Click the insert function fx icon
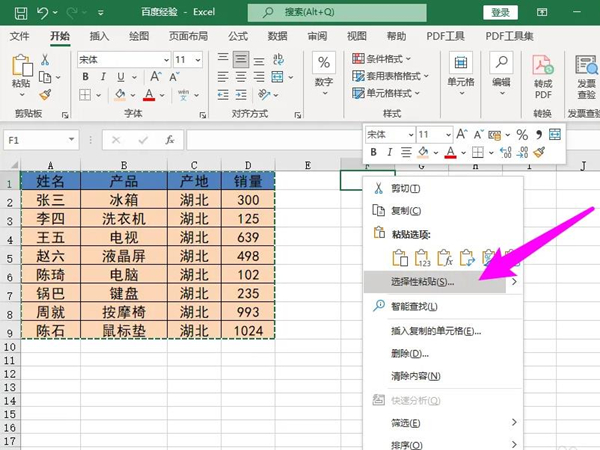This screenshot has width=600, height=450. [x=170, y=140]
